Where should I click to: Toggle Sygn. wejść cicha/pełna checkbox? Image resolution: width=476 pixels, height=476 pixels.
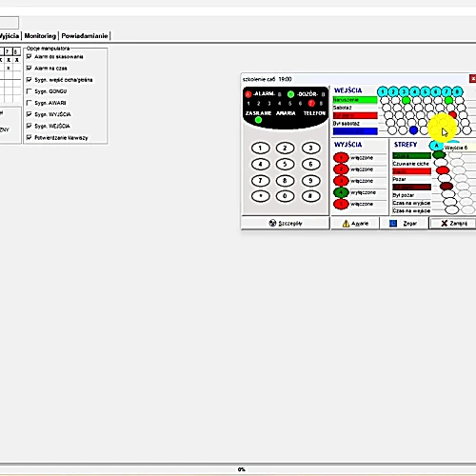tap(30, 80)
